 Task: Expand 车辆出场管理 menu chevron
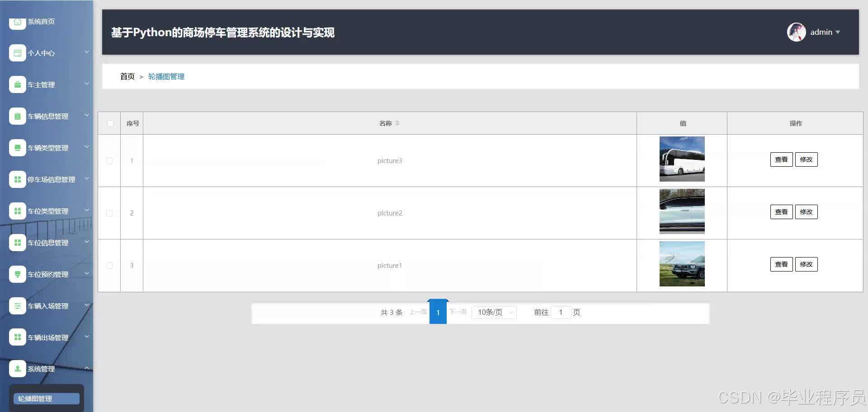[x=87, y=336]
